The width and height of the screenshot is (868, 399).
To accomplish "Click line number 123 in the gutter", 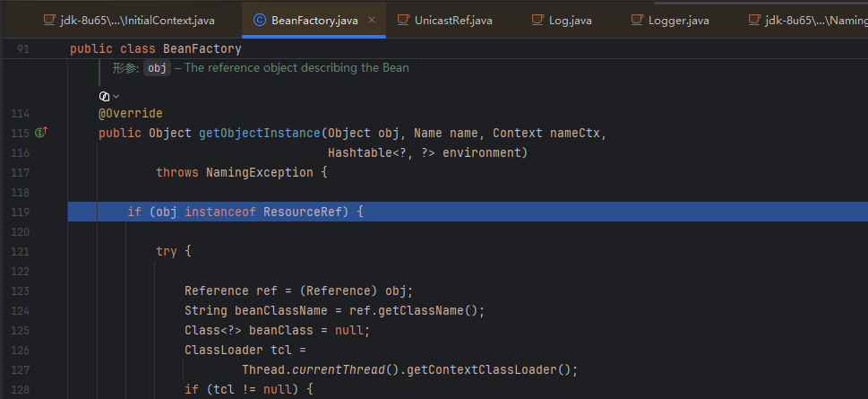I will 20,291.
